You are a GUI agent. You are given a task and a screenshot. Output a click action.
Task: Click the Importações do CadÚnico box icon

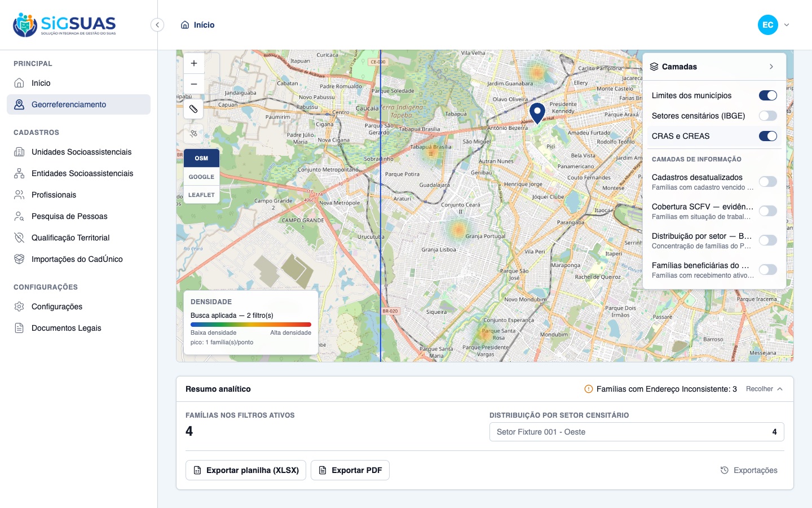click(x=19, y=259)
